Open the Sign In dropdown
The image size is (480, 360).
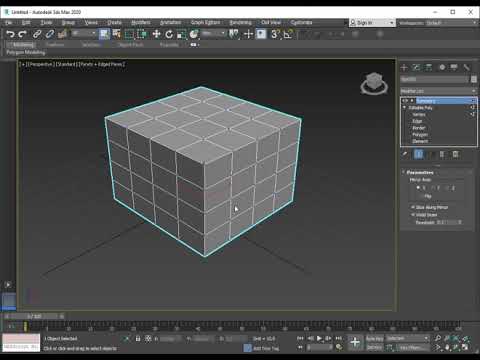tap(372, 23)
